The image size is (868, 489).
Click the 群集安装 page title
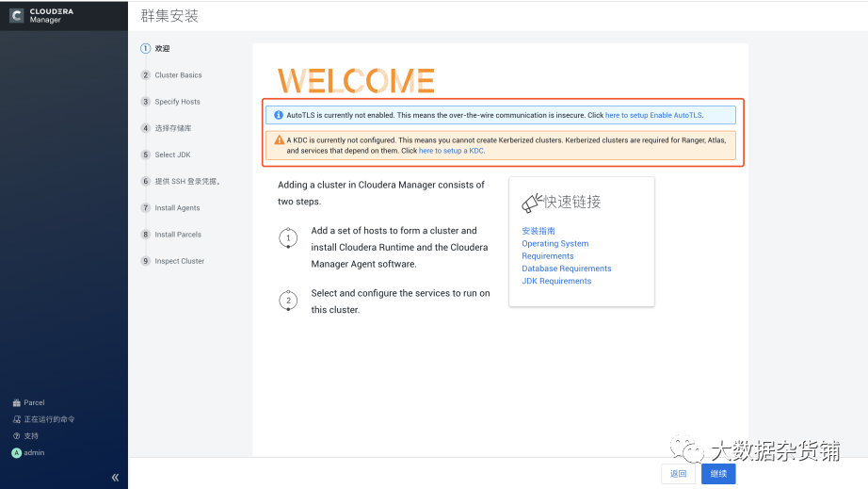pos(169,15)
